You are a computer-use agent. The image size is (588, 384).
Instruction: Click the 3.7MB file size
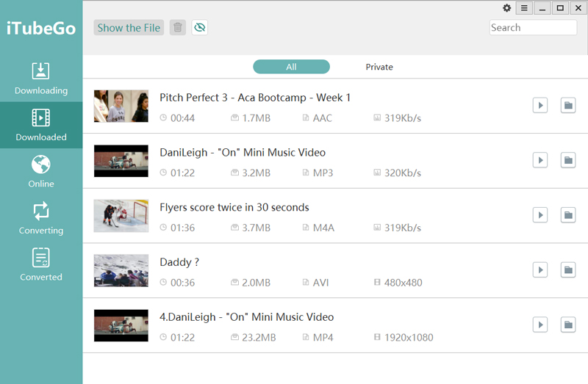[256, 228]
